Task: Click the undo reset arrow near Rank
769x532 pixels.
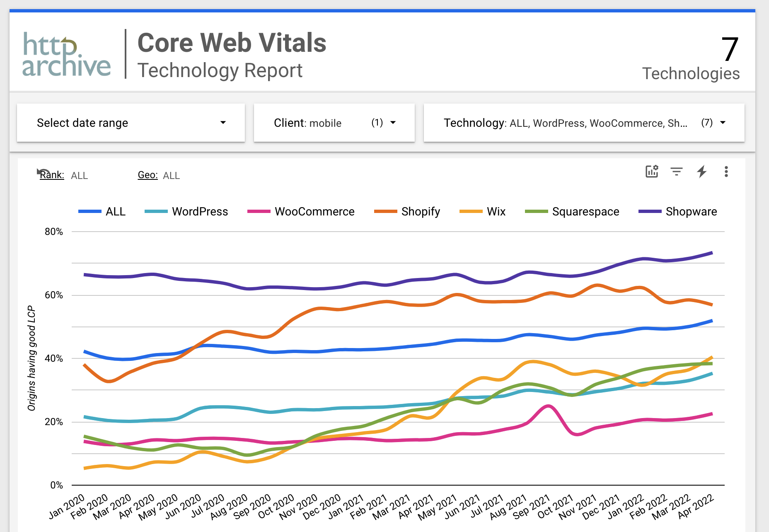Action: 43,172
